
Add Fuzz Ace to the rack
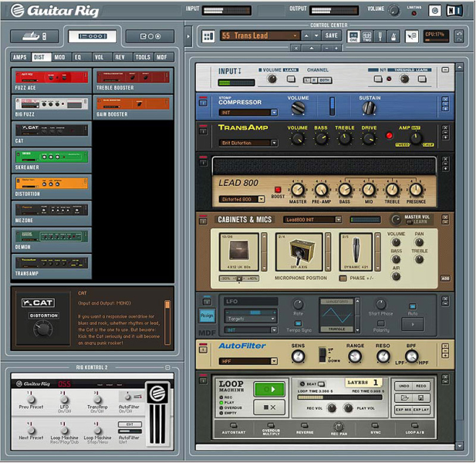coord(52,80)
